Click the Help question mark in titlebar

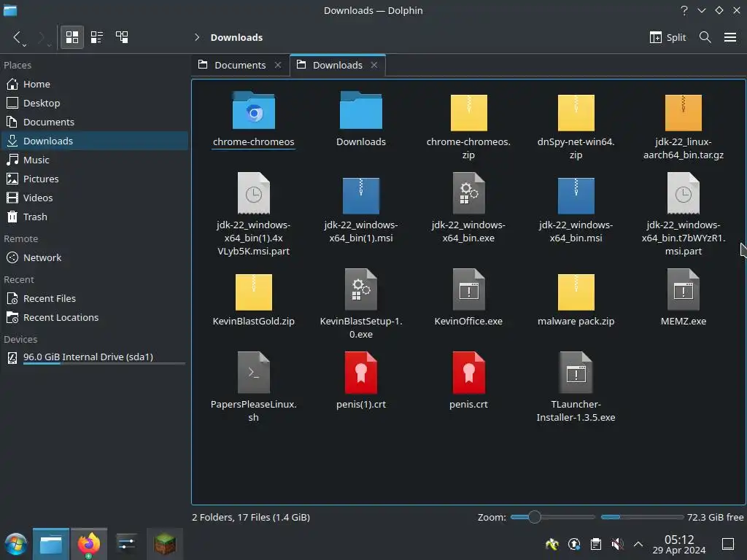click(684, 10)
